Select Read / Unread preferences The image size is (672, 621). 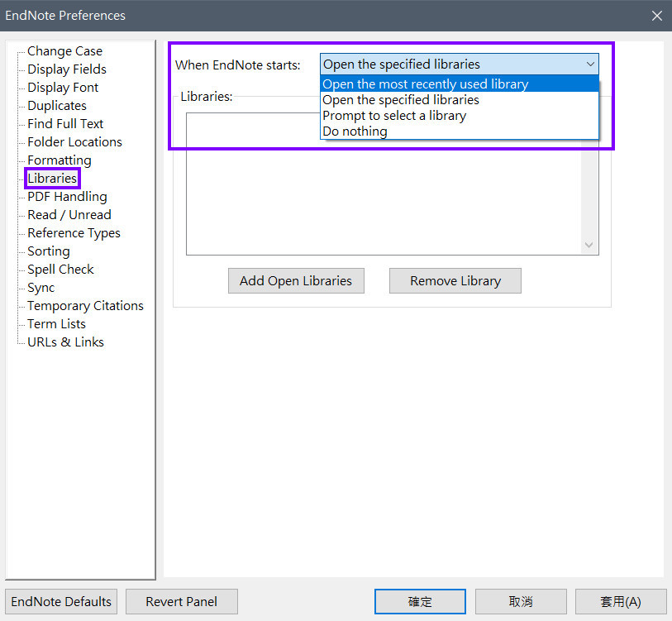(x=69, y=215)
